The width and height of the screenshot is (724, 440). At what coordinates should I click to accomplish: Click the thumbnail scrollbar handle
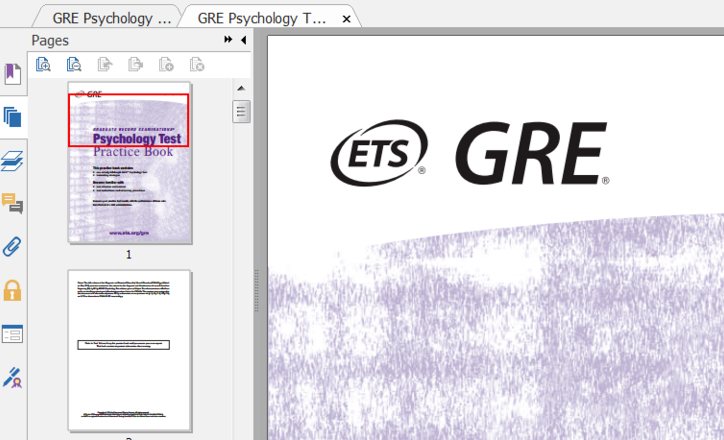pos(241,111)
